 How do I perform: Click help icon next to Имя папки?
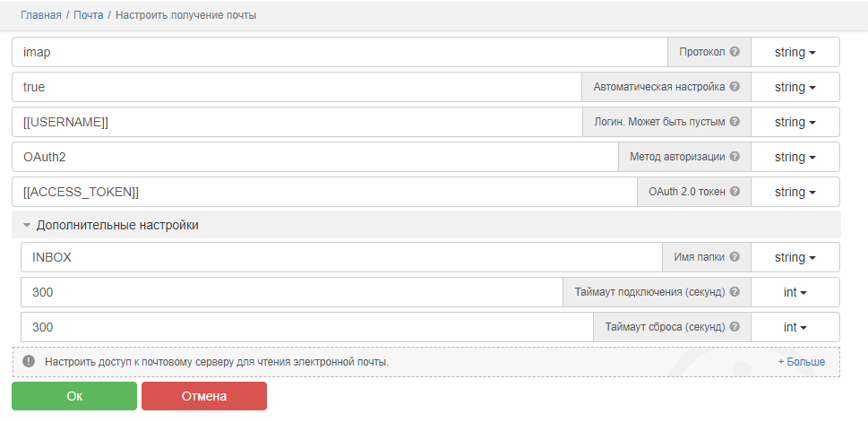coord(735,257)
